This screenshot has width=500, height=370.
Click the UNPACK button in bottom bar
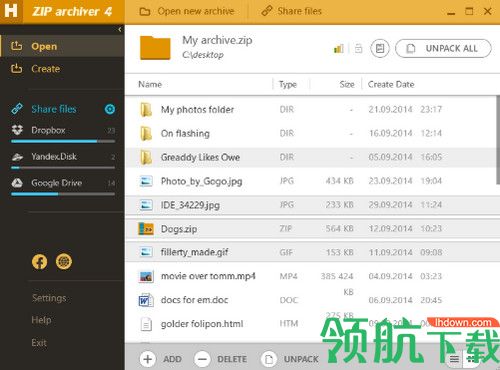tap(290, 359)
